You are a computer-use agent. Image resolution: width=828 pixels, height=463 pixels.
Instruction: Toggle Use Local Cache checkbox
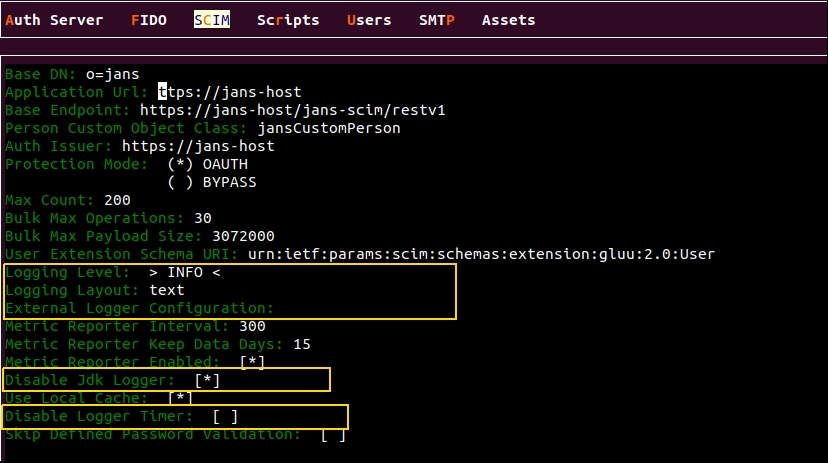[180, 398]
